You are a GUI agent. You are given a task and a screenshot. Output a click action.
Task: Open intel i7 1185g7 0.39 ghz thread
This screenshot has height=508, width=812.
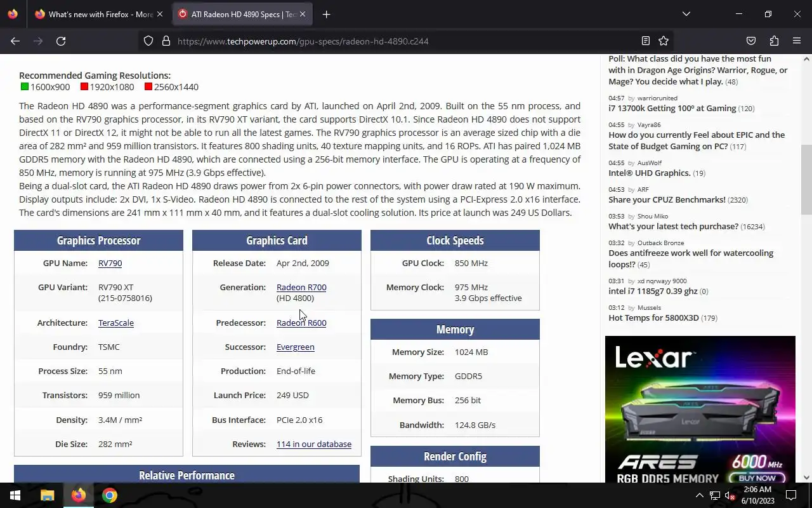click(x=653, y=291)
